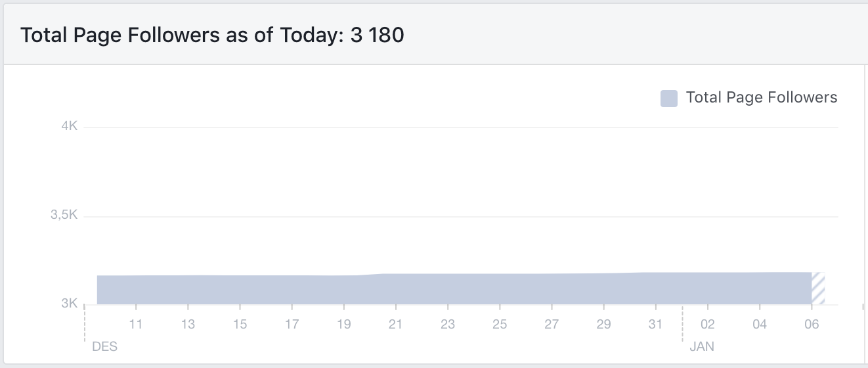Select the 11 date tick on the axis
The image size is (868, 368).
(136, 324)
